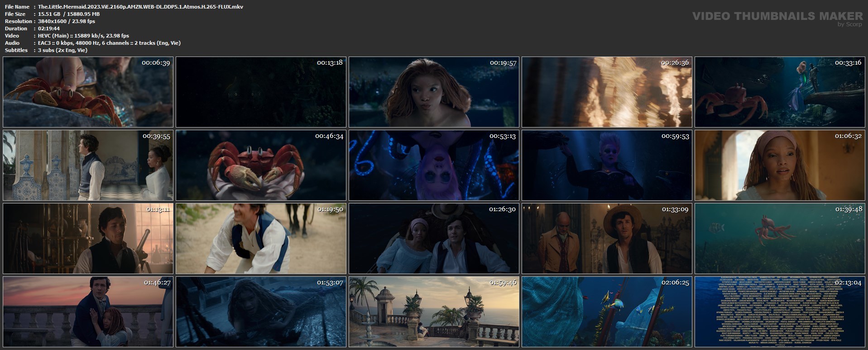Viewport: 868px width, 350px height.
Task: Choose the thumbnail at 00:33:16
Action: click(x=780, y=92)
